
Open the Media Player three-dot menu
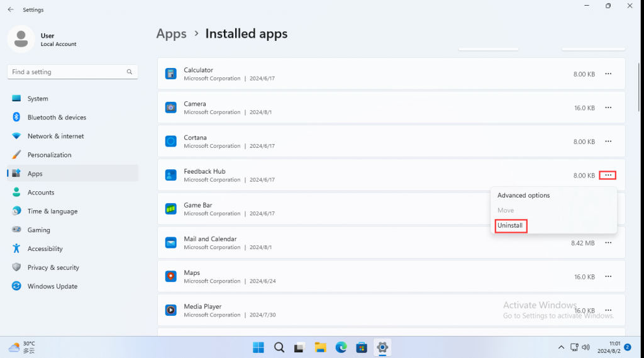[x=608, y=310]
